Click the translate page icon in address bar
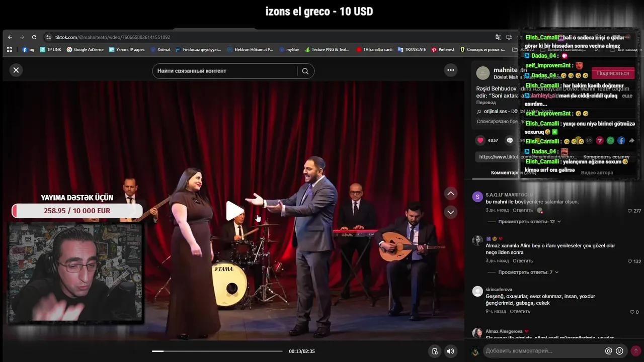The height and width of the screenshot is (362, 644). 498,37
